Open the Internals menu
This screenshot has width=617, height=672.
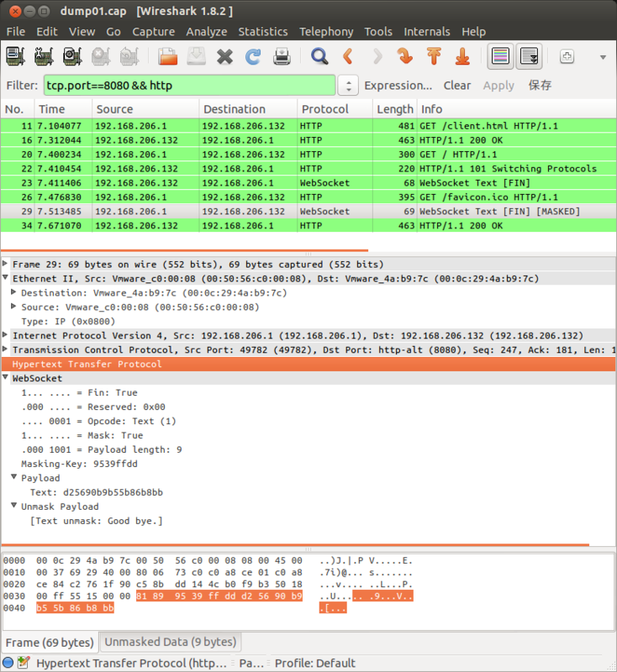(427, 32)
